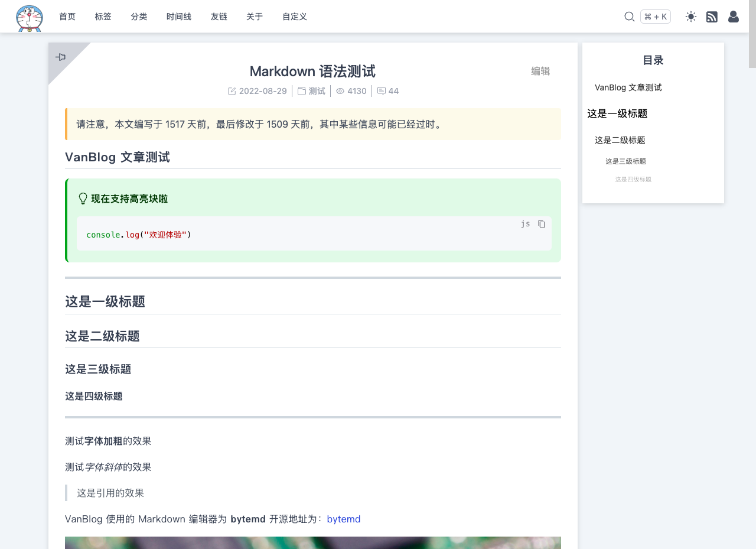Click the 测试 category folder icon

coord(302,91)
